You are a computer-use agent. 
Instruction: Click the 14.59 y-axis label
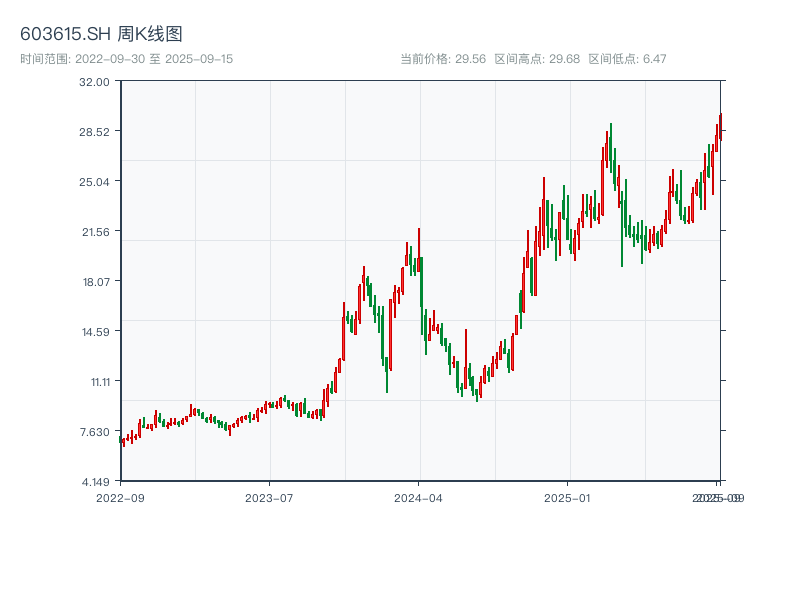(x=96, y=332)
